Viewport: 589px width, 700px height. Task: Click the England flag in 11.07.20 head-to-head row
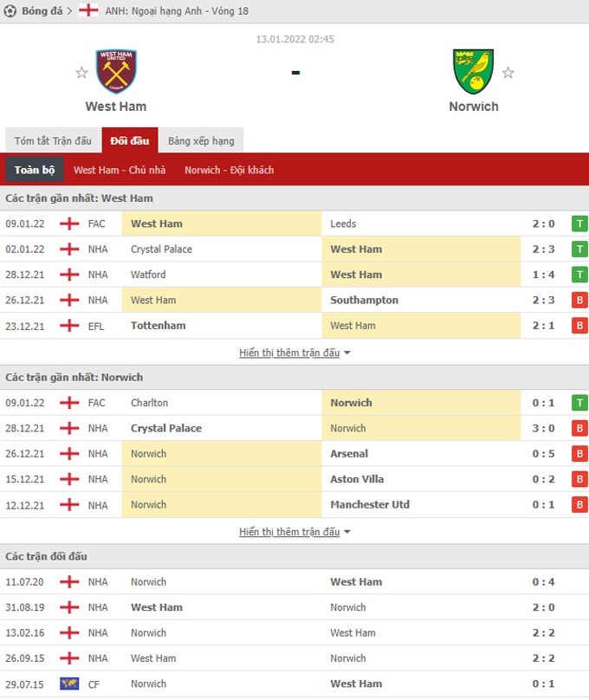click(69, 581)
